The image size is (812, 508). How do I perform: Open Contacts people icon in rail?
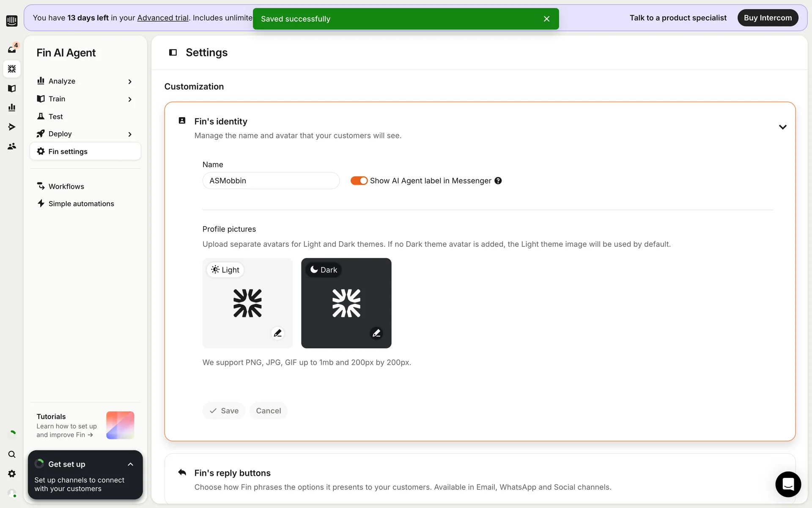pyautogui.click(x=12, y=146)
